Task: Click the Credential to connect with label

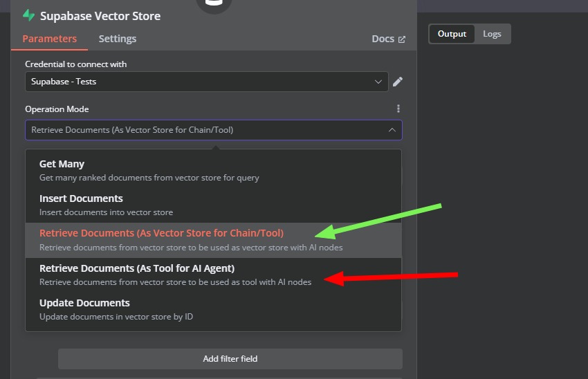Action: tap(76, 64)
